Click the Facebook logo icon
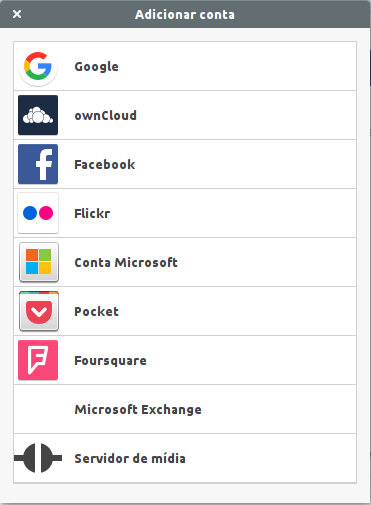 [x=38, y=164]
